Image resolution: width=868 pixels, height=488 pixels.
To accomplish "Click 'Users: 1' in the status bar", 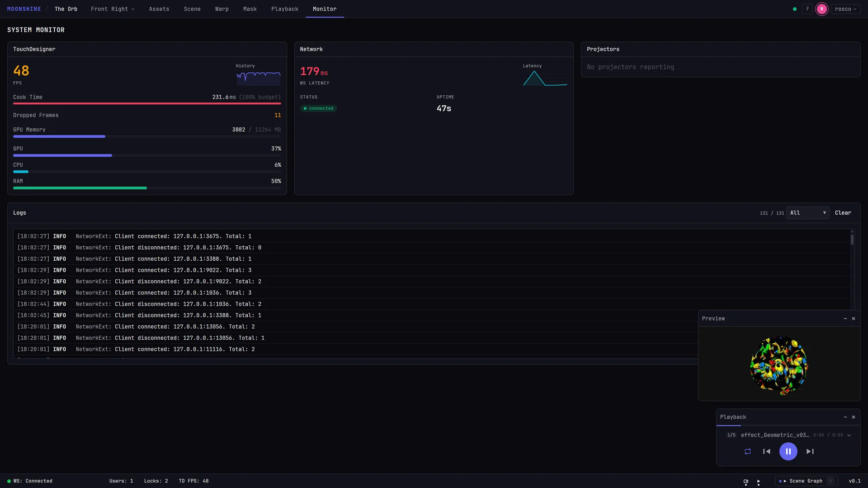I will (x=121, y=481).
